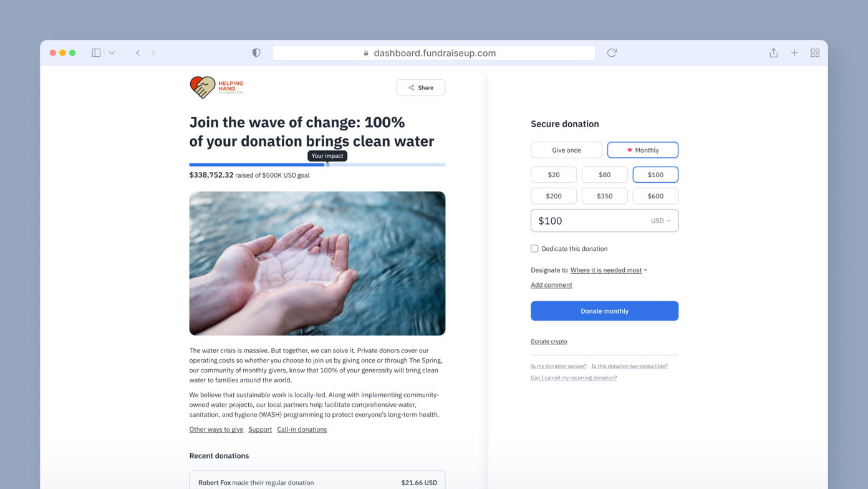The width and height of the screenshot is (868, 489).
Task: Click the reload page icon
Action: coord(611,52)
